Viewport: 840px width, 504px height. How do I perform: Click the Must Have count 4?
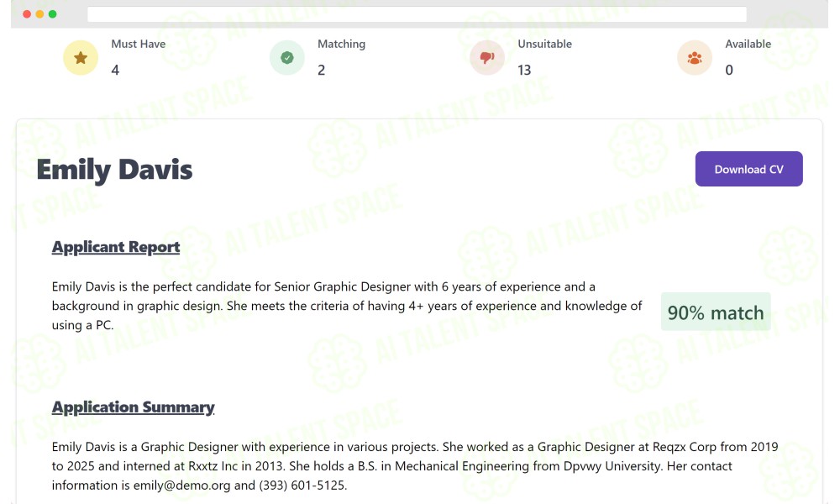coord(115,71)
